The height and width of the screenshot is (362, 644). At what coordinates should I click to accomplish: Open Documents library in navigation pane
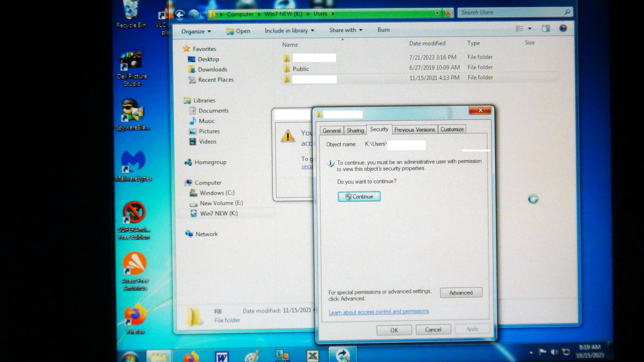click(209, 111)
